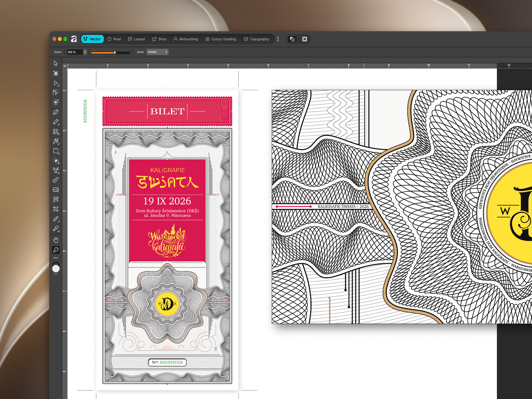Image resolution: width=532 pixels, height=399 pixels.
Task: Click the orange zoom slider
Action: [x=110, y=52]
